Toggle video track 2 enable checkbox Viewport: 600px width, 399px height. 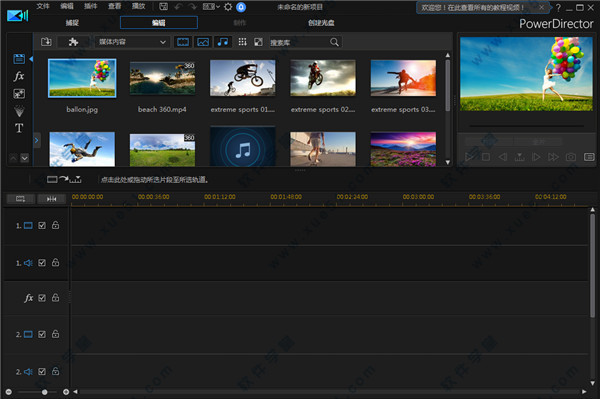coord(42,334)
